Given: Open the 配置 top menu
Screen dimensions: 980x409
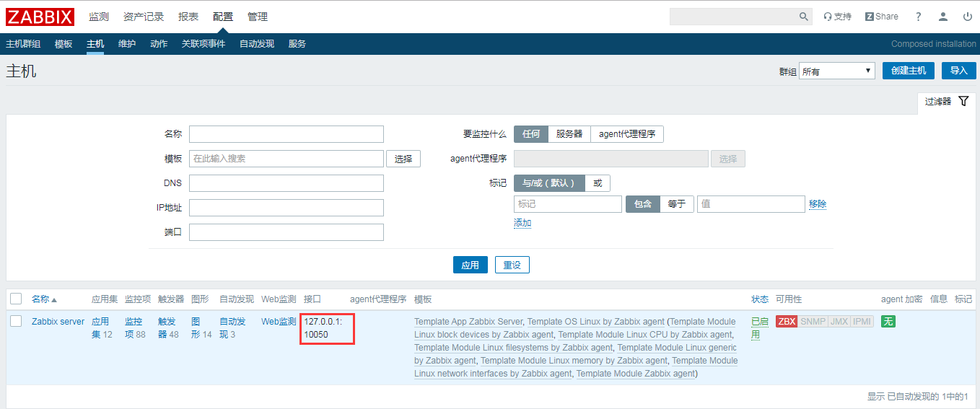Looking at the screenshot, I should [x=223, y=17].
